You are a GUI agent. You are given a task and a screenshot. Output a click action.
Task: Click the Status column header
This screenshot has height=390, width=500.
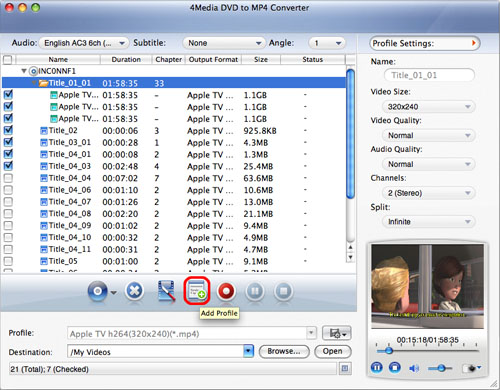tap(312, 60)
